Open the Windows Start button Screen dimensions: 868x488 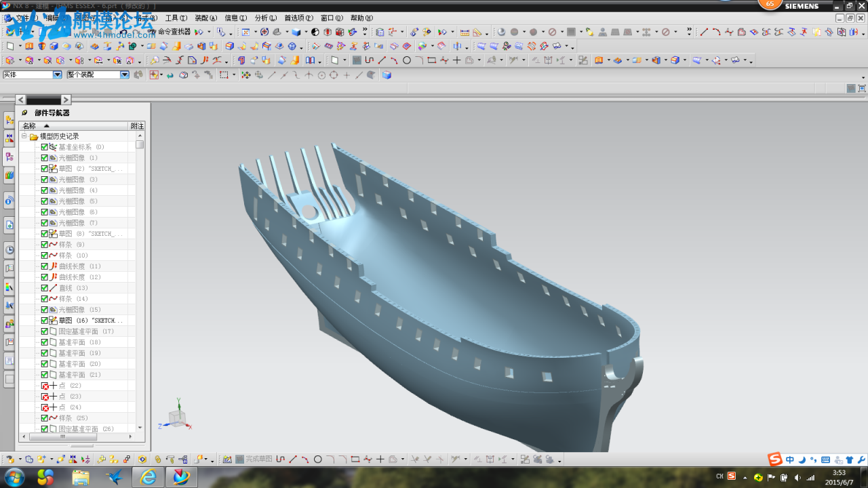[x=14, y=477]
